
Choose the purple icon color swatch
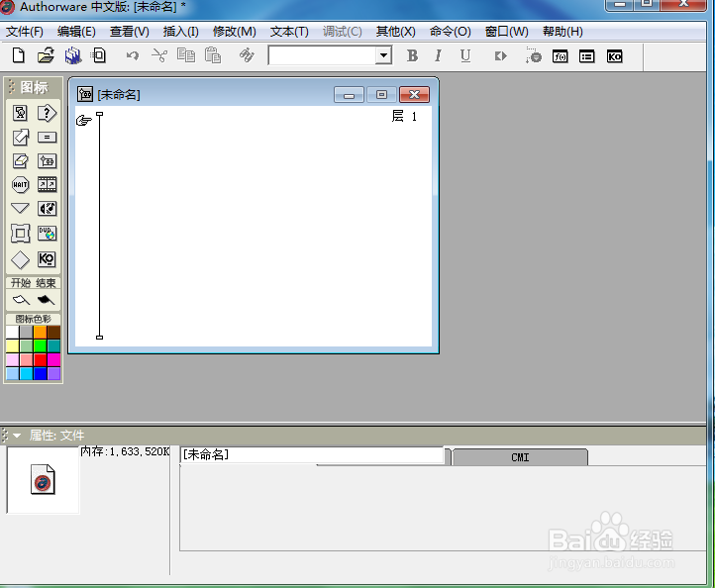(53, 374)
